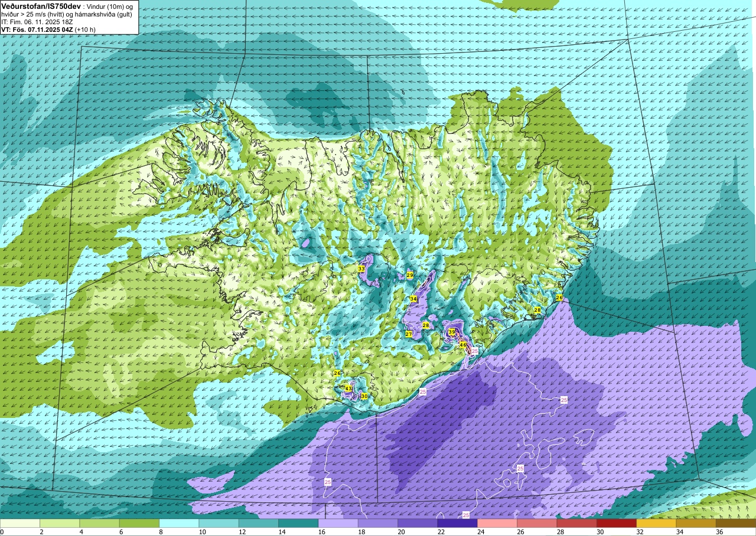The width and height of the screenshot is (756, 536).
Task: Select the 8–10 m/s light cyan swatch
Action: (x=179, y=523)
